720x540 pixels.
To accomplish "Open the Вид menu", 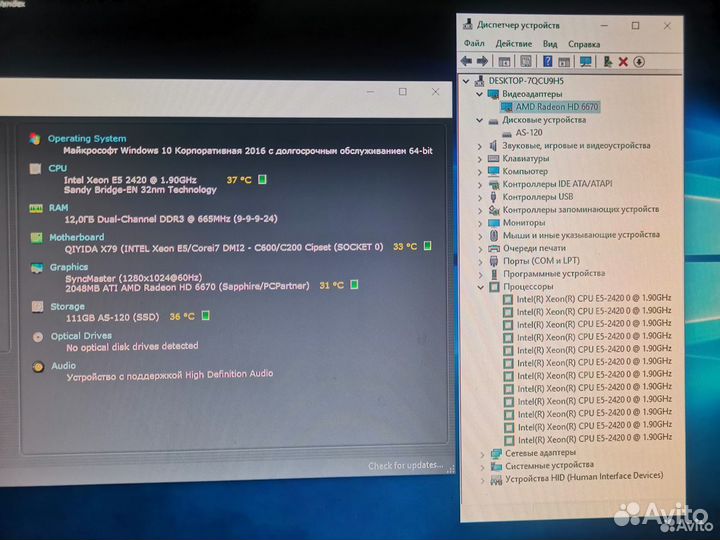I will 550,44.
